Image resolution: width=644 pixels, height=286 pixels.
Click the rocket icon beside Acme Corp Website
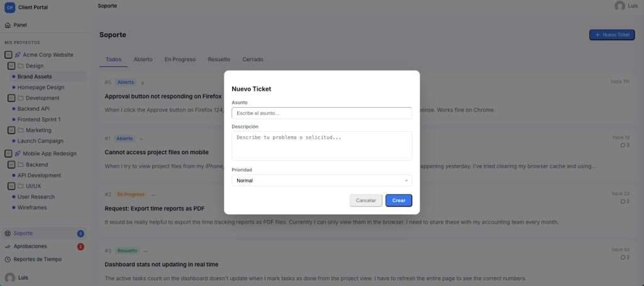click(17, 55)
